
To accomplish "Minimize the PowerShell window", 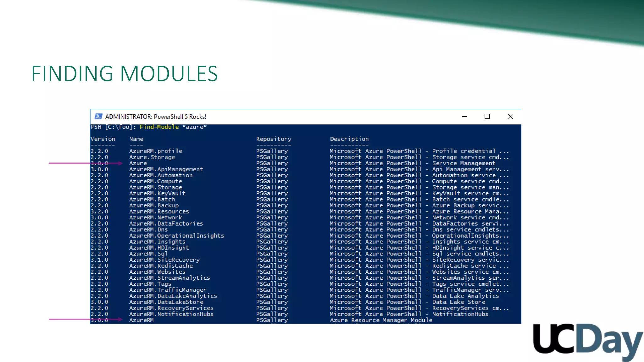I will pyautogui.click(x=464, y=116).
